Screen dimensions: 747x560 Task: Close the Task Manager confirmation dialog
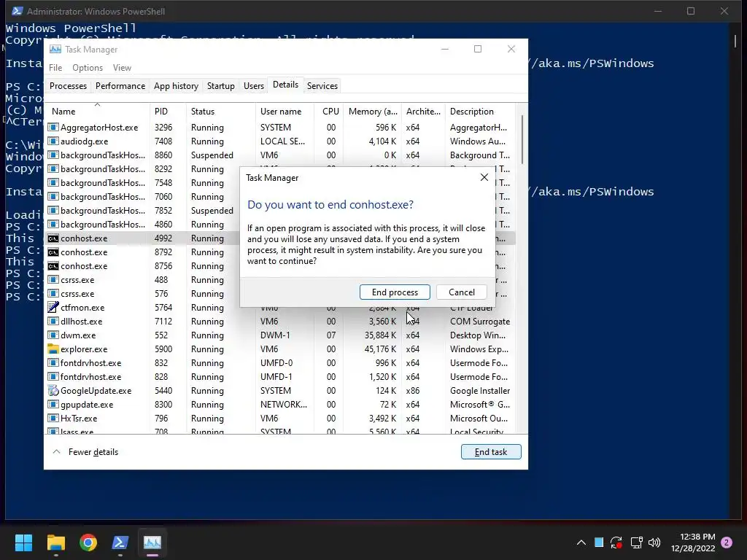(x=484, y=178)
